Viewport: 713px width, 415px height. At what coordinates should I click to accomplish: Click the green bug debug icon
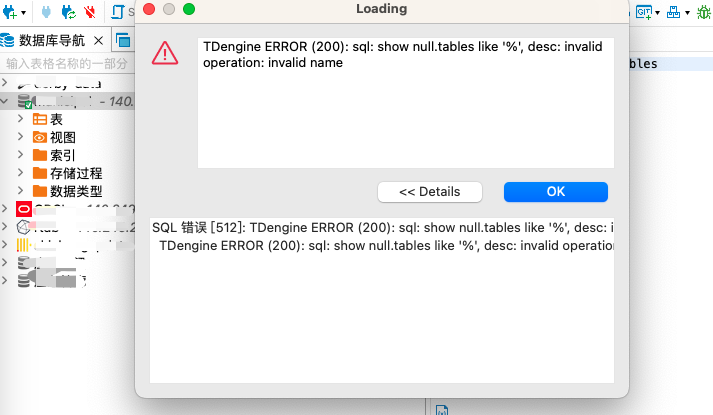coord(704,12)
